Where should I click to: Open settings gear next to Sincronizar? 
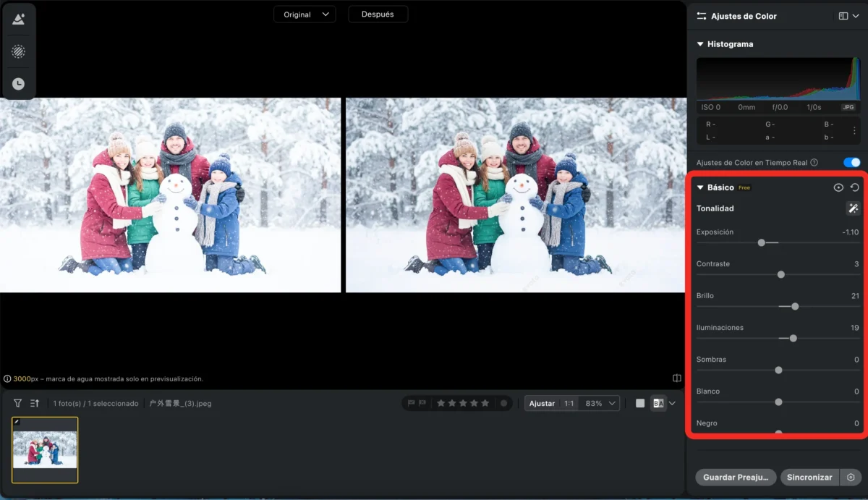[x=851, y=478]
